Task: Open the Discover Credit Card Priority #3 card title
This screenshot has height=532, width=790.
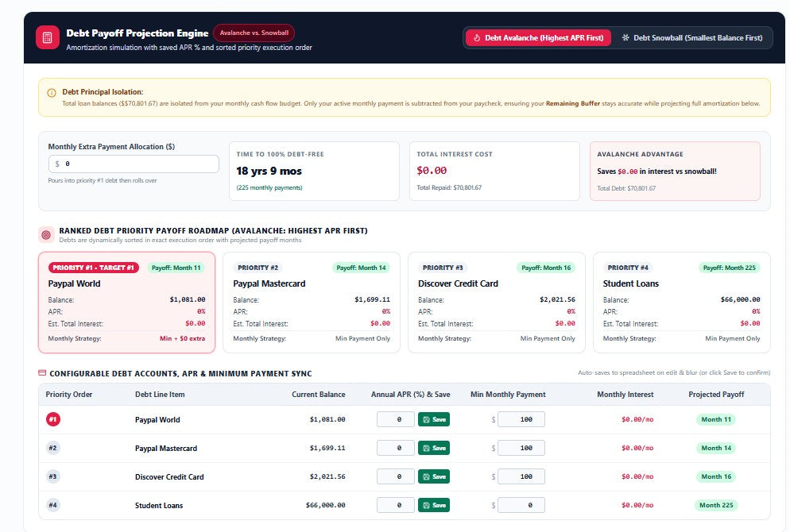Action: 458,284
